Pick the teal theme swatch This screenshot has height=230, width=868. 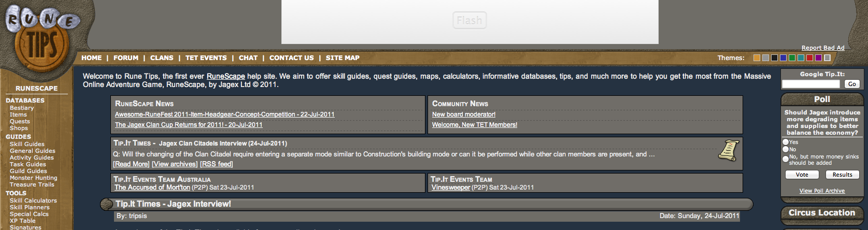coord(801,58)
